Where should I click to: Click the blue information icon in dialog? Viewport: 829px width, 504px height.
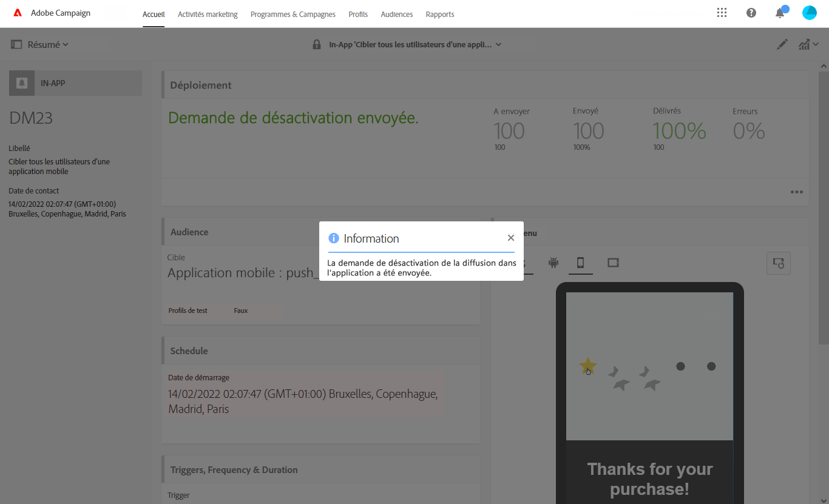coord(333,238)
